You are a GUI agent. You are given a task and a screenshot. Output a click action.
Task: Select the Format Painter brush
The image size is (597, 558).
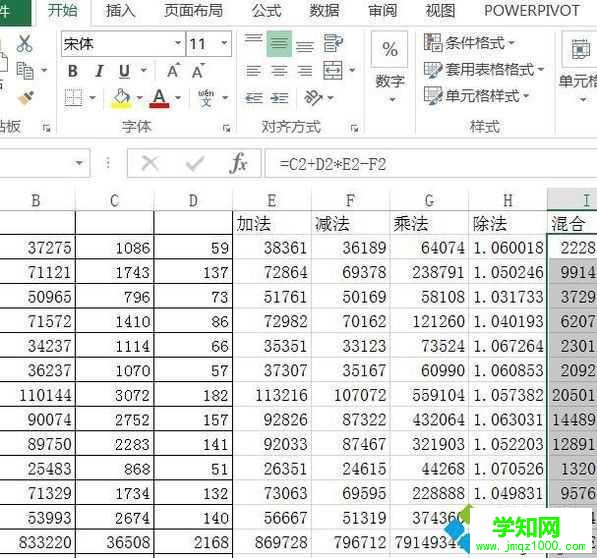[x=26, y=99]
